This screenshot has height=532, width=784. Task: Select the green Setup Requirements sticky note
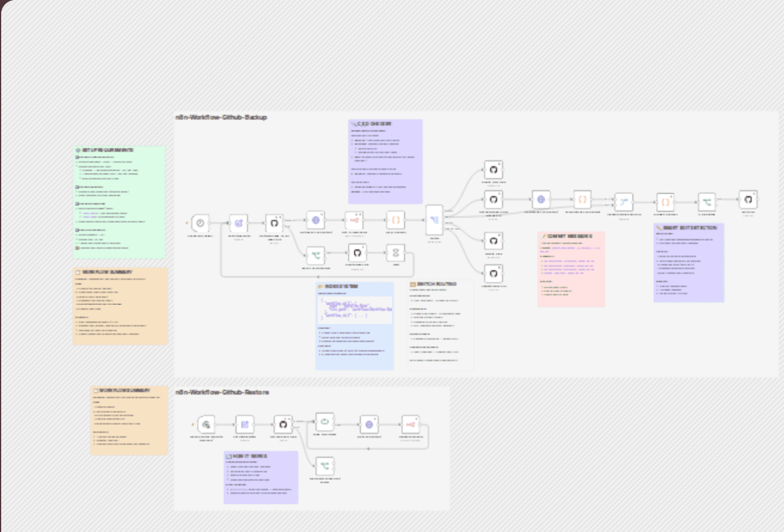[x=120, y=201]
